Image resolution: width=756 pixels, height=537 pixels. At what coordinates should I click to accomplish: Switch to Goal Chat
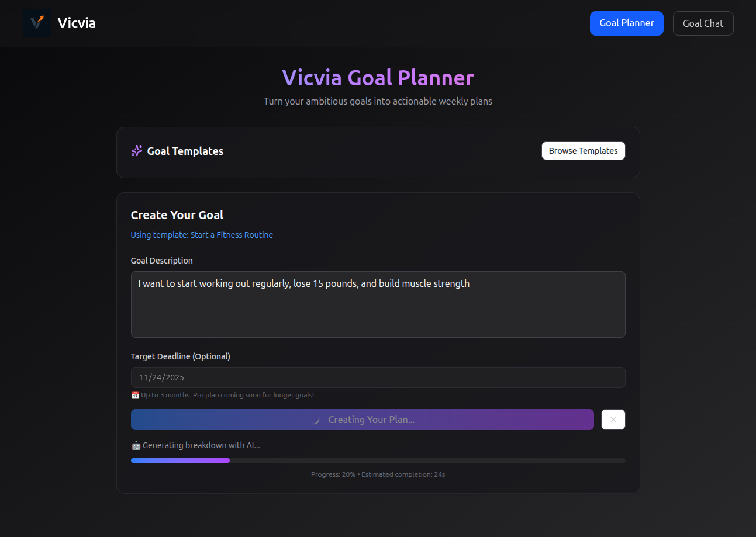(703, 23)
